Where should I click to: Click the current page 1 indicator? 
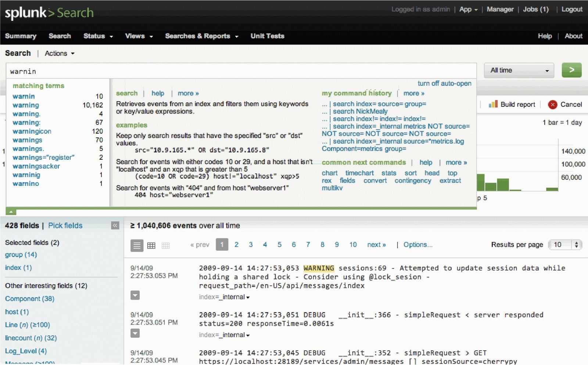[222, 245]
